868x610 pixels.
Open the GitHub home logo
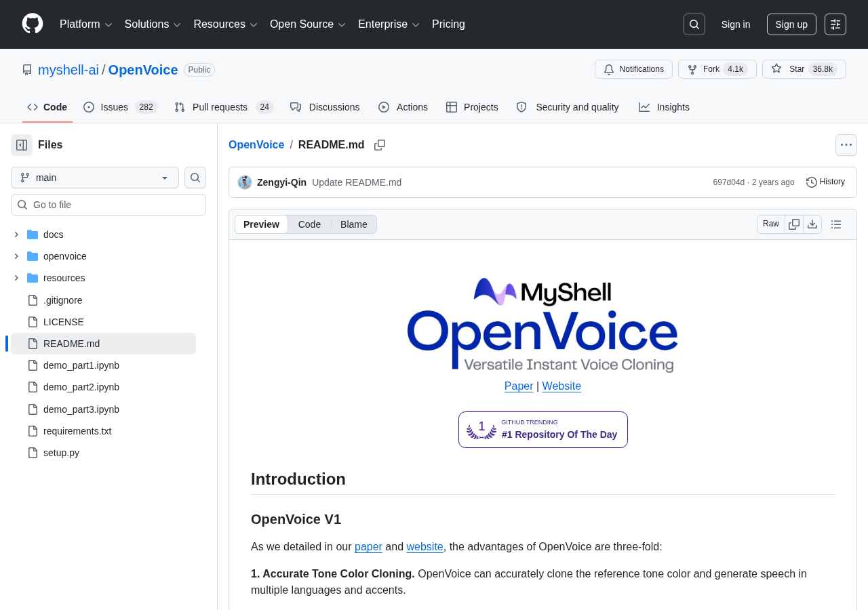33,24
